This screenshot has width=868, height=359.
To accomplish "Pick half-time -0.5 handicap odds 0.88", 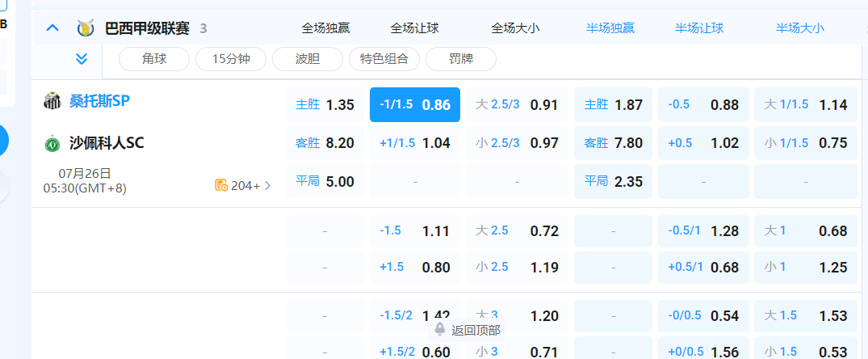I will tap(703, 105).
